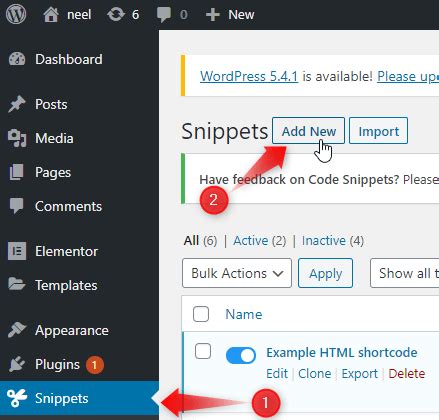439x420 pixels.
Task: Click the Snippets scissors icon
Action: (17, 398)
